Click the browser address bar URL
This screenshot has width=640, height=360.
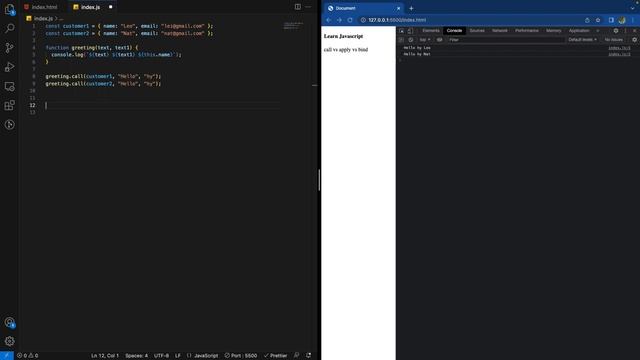point(397,20)
